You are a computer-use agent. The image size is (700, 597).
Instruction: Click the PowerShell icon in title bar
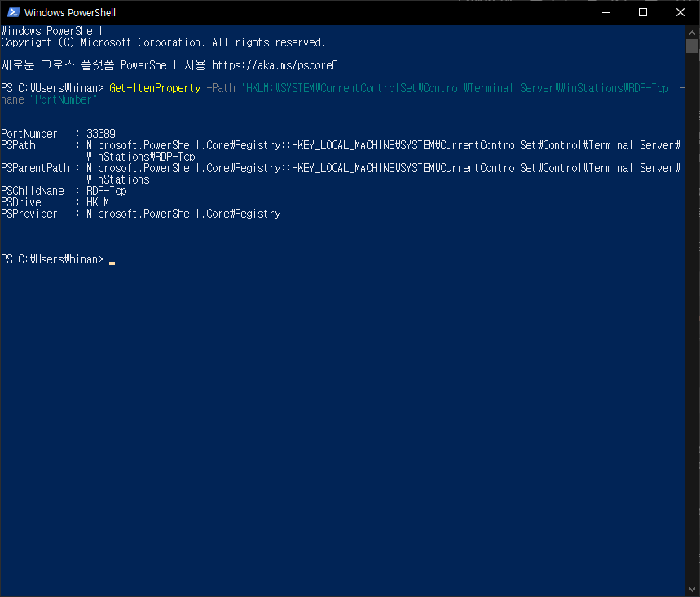click(13, 12)
